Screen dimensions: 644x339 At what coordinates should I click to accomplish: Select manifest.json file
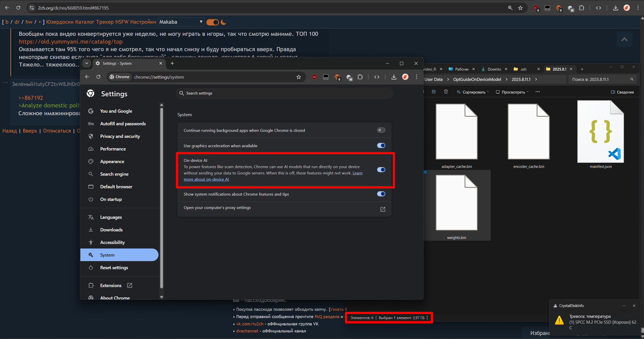point(601,134)
